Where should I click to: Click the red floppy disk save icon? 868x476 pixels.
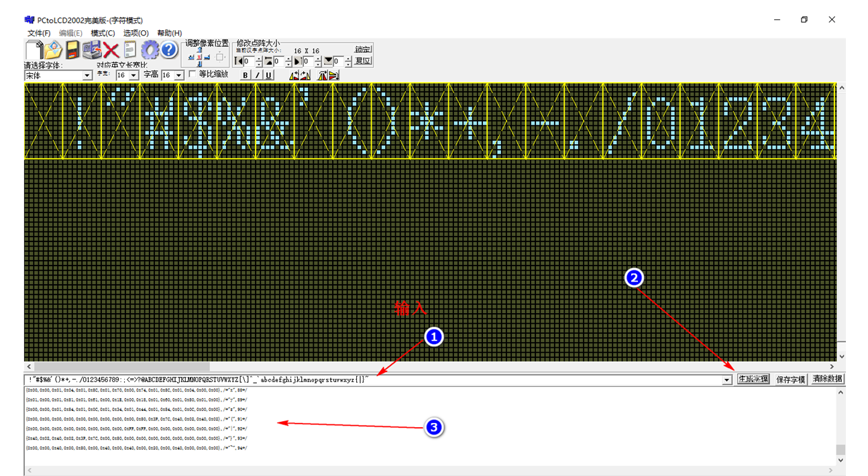(72, 50)
